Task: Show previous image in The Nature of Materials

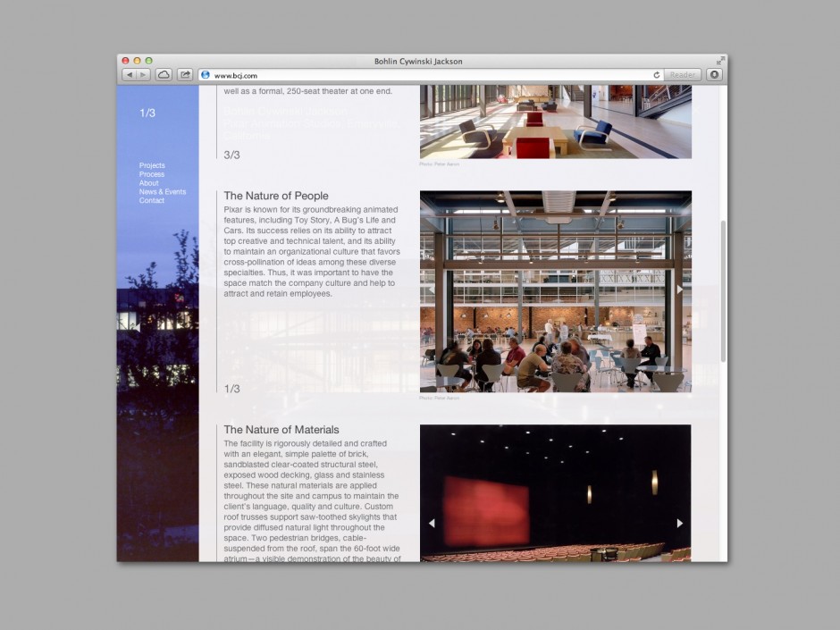Action: coord(432,524)
